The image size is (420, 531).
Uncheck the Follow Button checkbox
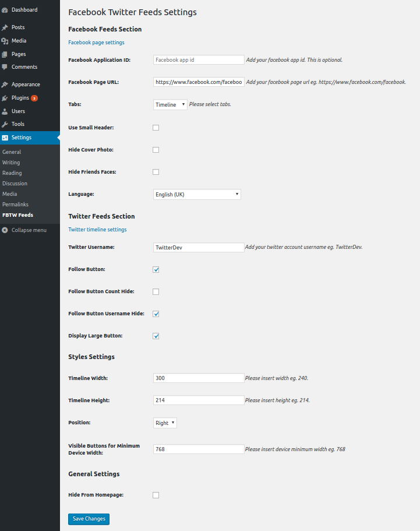point(156,269)
